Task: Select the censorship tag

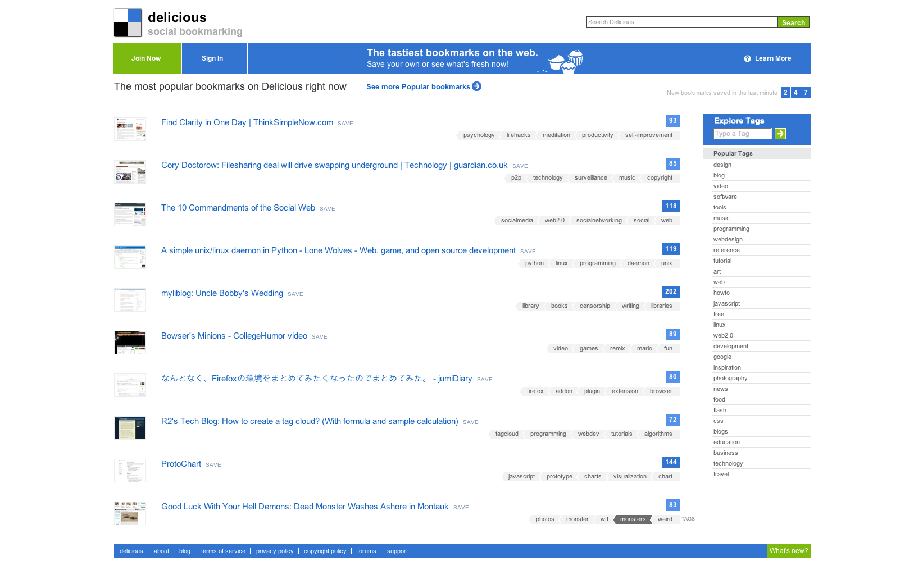Action: [x=594, y=306]
